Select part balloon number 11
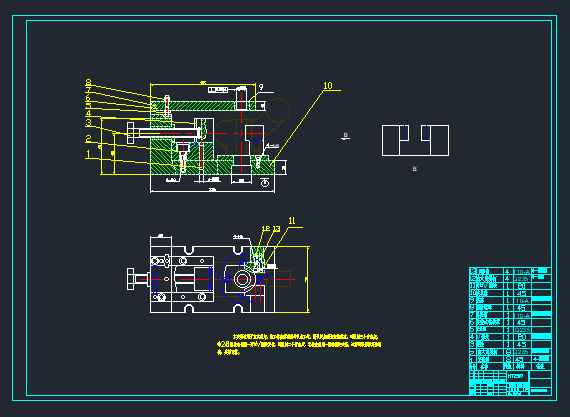This screenshot has height=417, width=570. pyautogui.click(x=292, y=221)
